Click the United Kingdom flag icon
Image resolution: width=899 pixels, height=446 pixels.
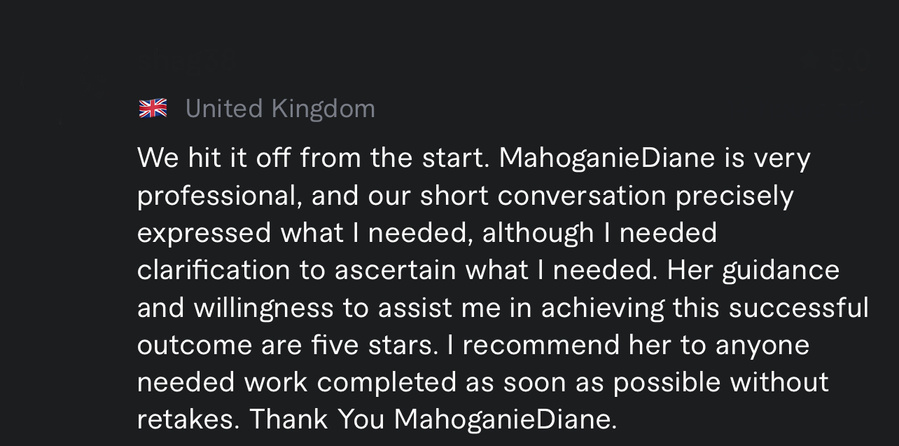pyautogui.click(x=153, y=109)
